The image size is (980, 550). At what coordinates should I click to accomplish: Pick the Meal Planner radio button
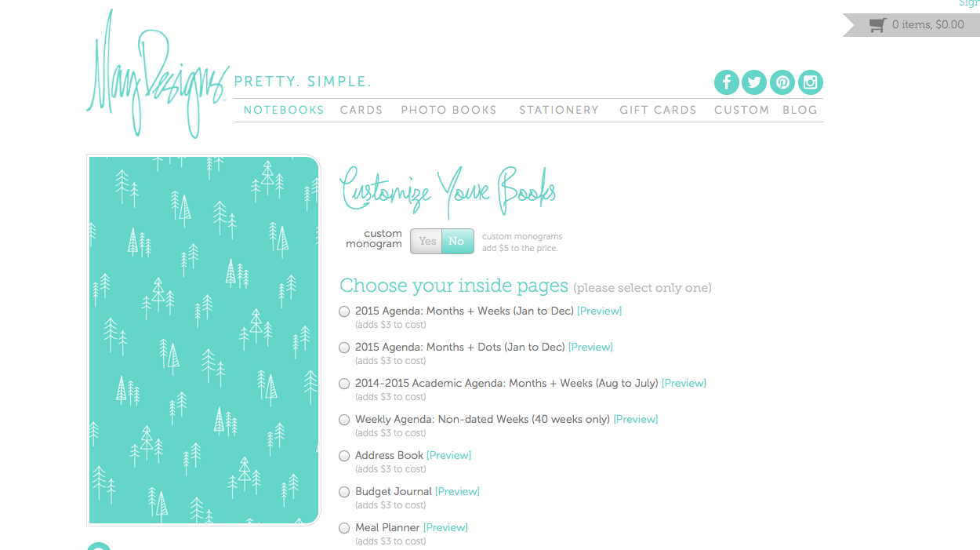coord(344,528)
